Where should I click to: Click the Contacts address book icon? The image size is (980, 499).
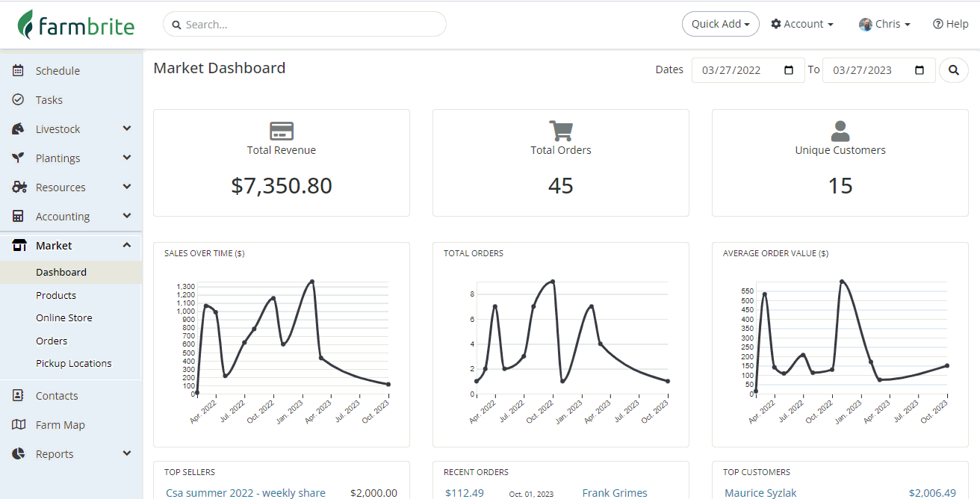(x=19, y=396)
